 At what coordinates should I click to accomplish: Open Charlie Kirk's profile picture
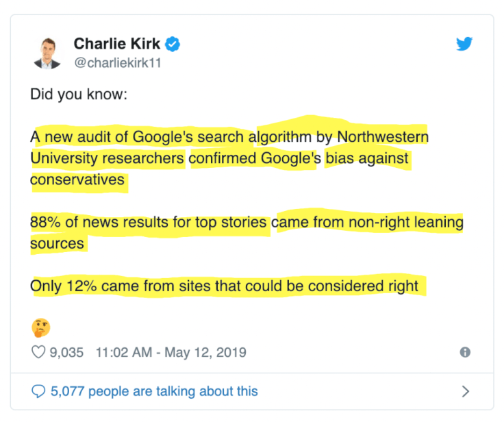46,51
